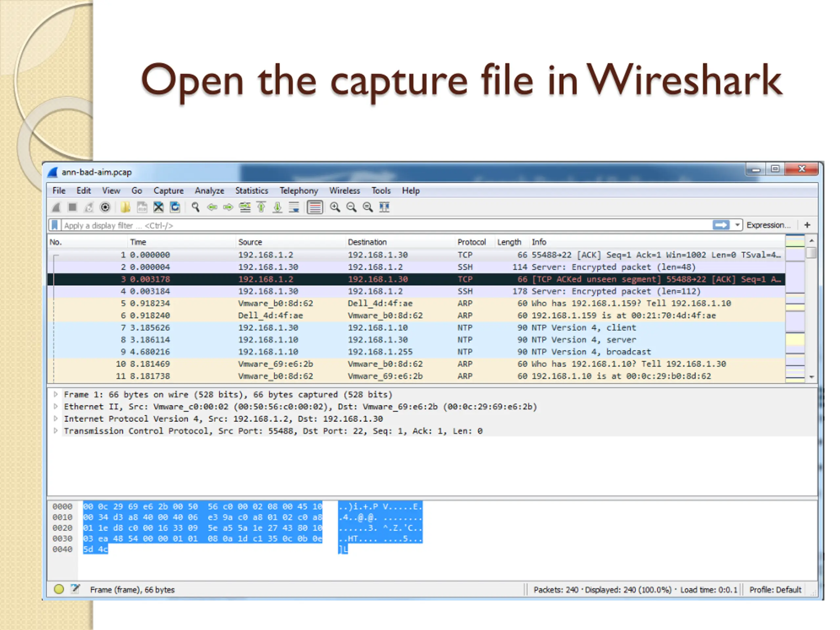Click the Save capture file icon

pyautogui.click(x=142, y=207)
